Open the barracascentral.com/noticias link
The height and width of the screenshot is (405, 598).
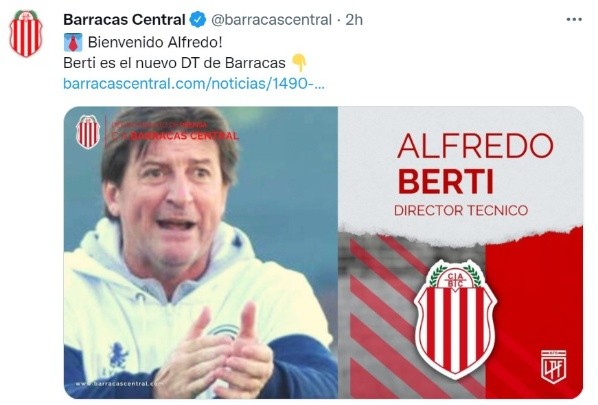pos(194,84)
